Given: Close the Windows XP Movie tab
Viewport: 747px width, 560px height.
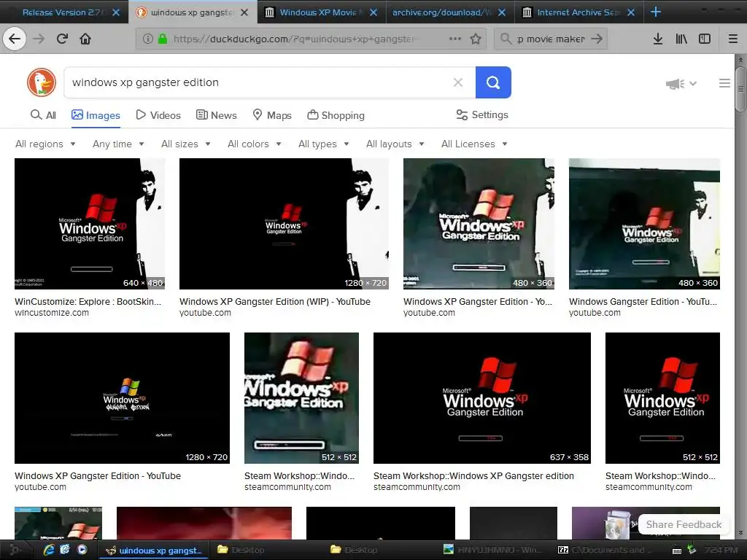Looking at the screenshot, I should tap(373, 12).
